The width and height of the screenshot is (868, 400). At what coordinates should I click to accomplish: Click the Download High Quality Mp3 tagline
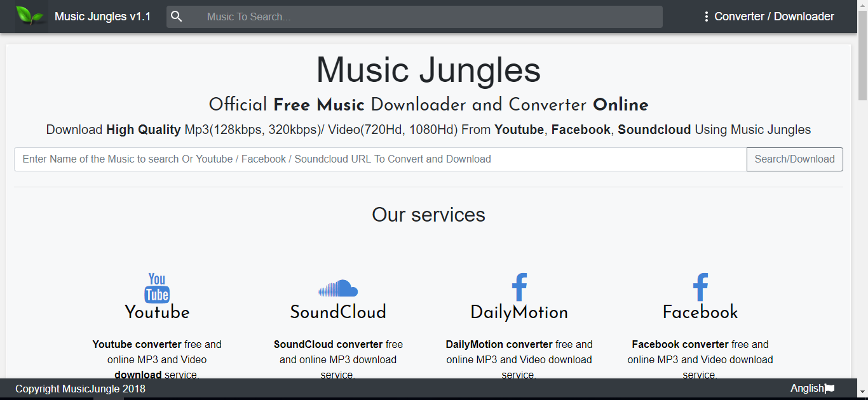(428, 130)
